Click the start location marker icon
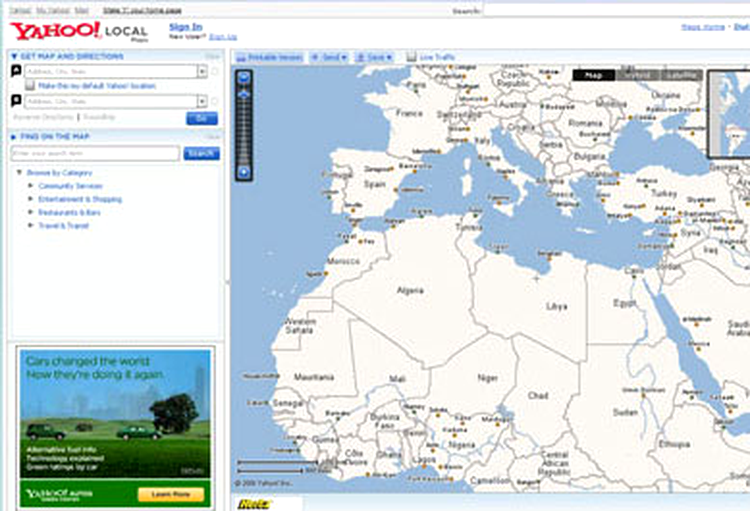750x511 pixels. point(16,71)
